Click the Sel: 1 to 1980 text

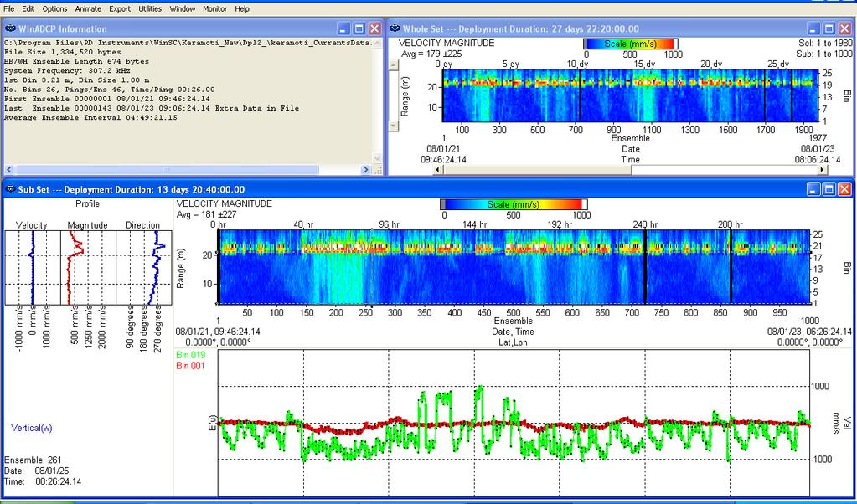pyautogui.click(x=825, y=44)
